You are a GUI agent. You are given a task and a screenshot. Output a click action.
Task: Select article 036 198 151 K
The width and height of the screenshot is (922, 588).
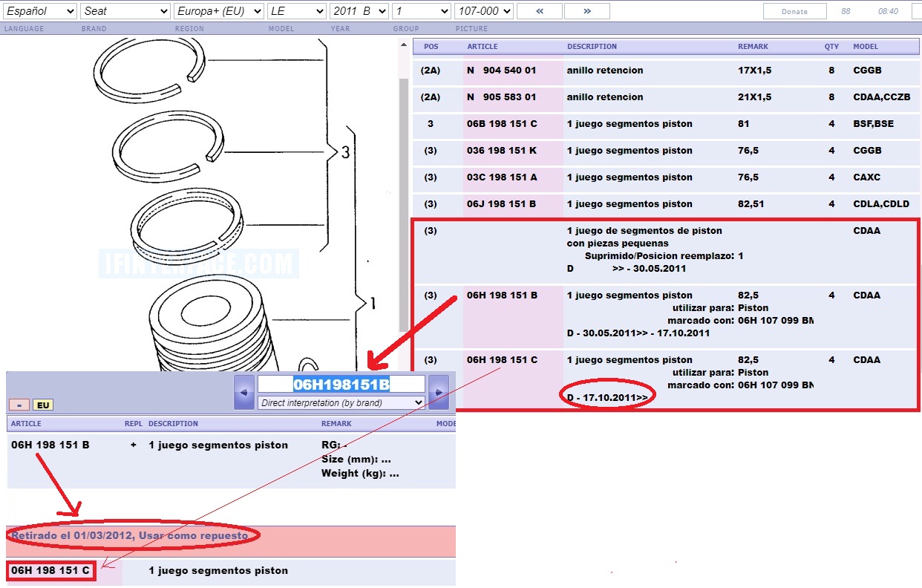tap(502, 151)
